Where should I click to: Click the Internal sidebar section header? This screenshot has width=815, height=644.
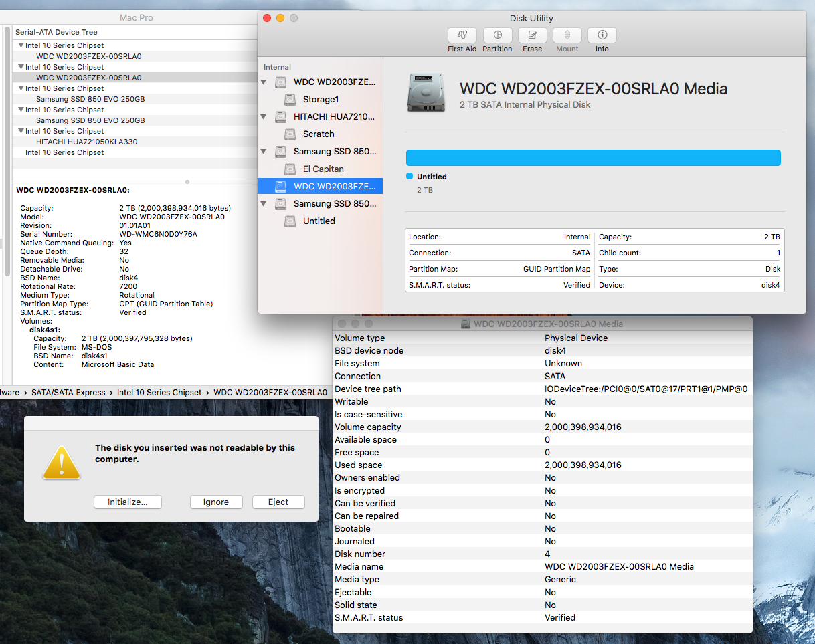tap(277, 67)
